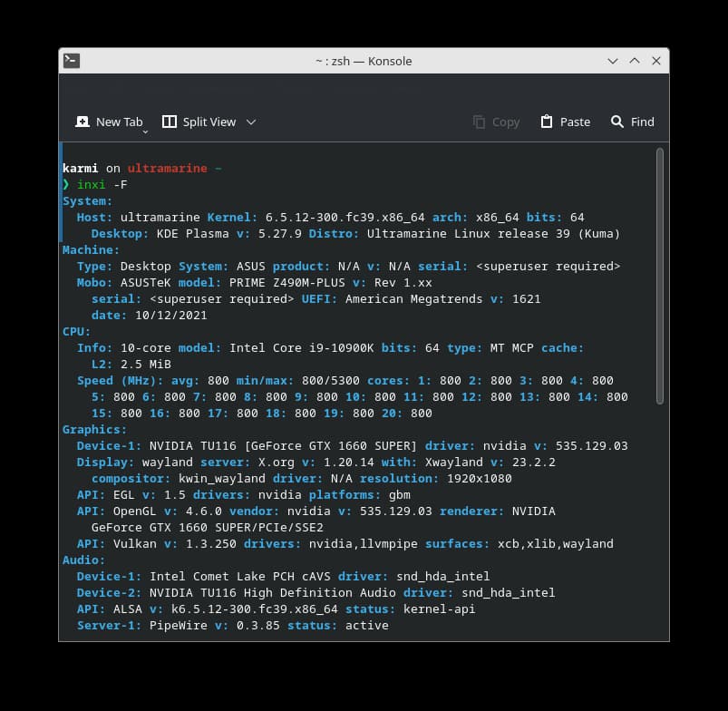Click 'kernel-api' ALSA status text
Screen dimensions: 728x711
439,609
